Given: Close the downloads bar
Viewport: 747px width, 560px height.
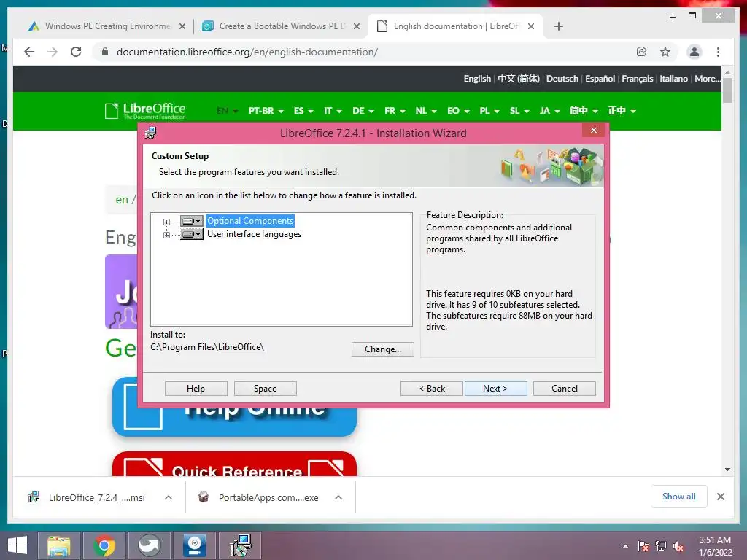Looking at the screenshot, I should coord(721,497).
